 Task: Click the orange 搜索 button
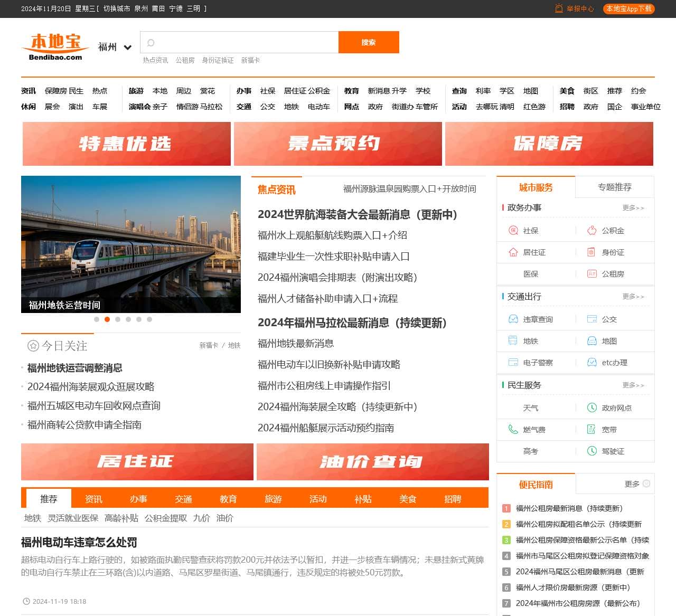click(369, 42)
